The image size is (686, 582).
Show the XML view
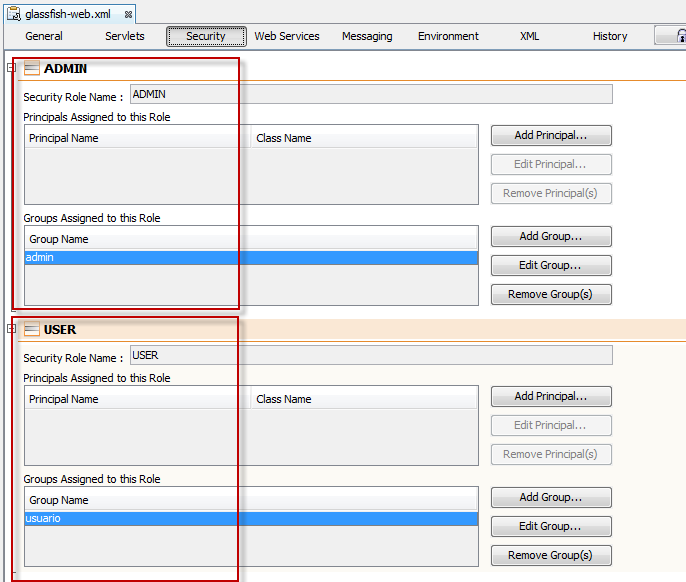click(x=529, y=36)
